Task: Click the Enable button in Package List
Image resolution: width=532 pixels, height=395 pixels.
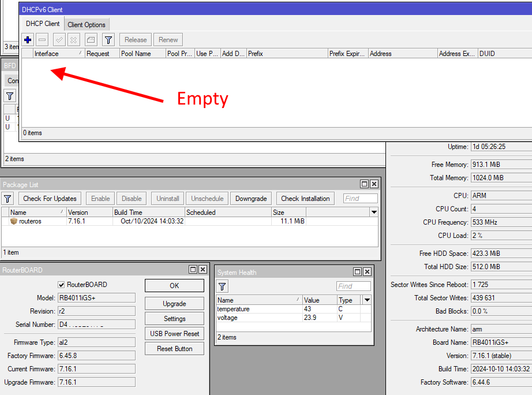Action: 100,198
